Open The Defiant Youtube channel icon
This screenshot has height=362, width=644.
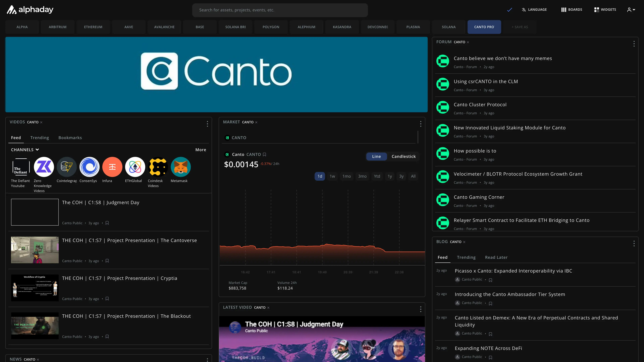(21, 167)
